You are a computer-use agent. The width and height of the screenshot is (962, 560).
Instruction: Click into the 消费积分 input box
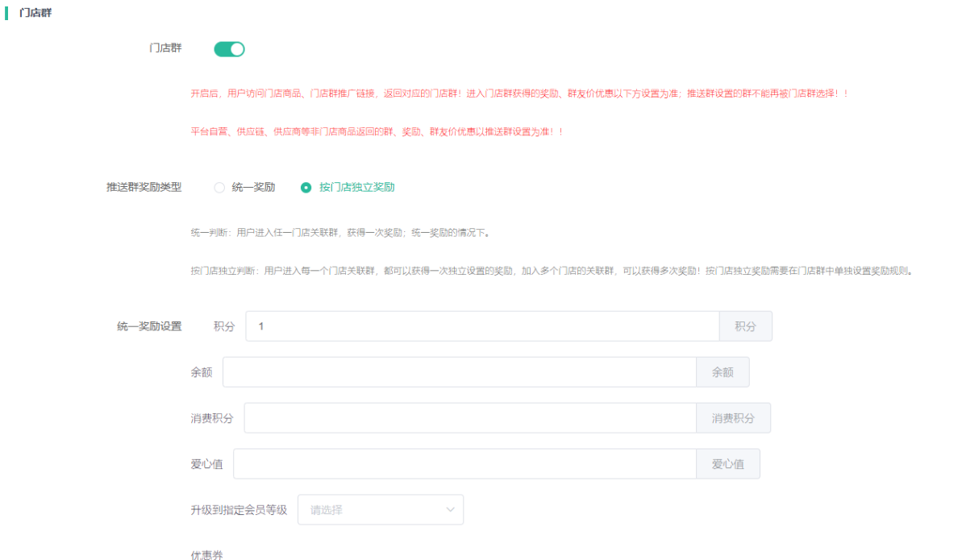(470, 418)
